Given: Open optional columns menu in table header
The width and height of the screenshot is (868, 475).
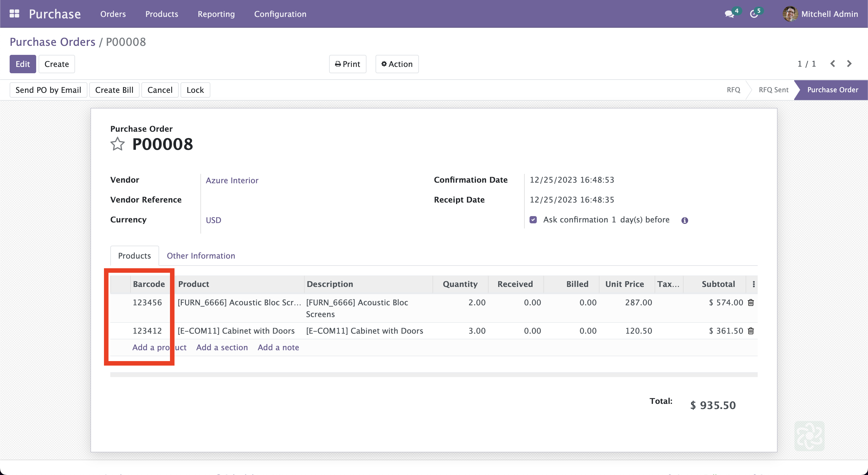Looking at the screenshot, I should (754, 284).
